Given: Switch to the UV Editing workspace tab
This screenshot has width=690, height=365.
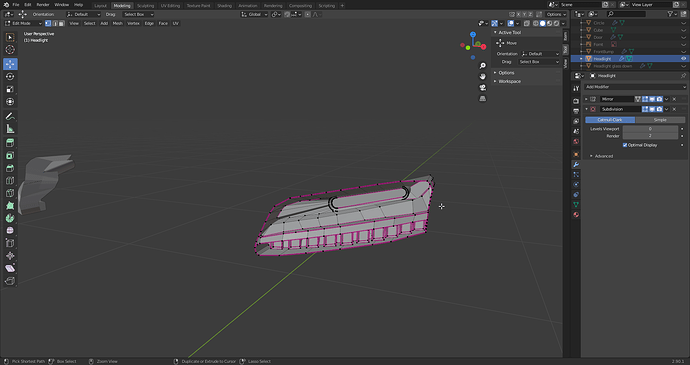Looking at the screenshot, I should click(170, 6).
